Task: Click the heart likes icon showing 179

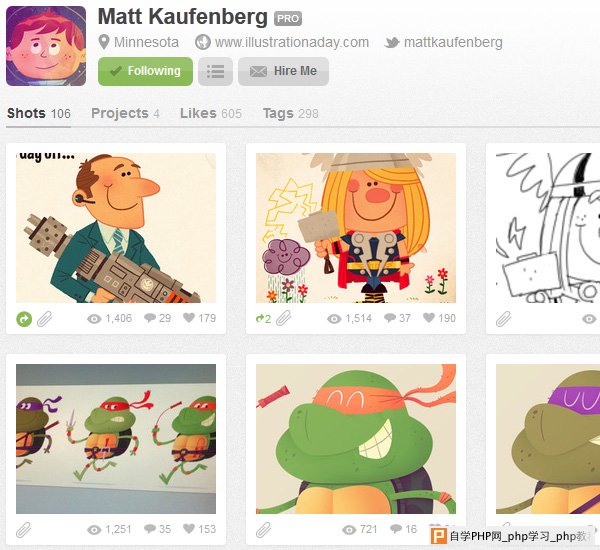Action: (x=189, y=318)
